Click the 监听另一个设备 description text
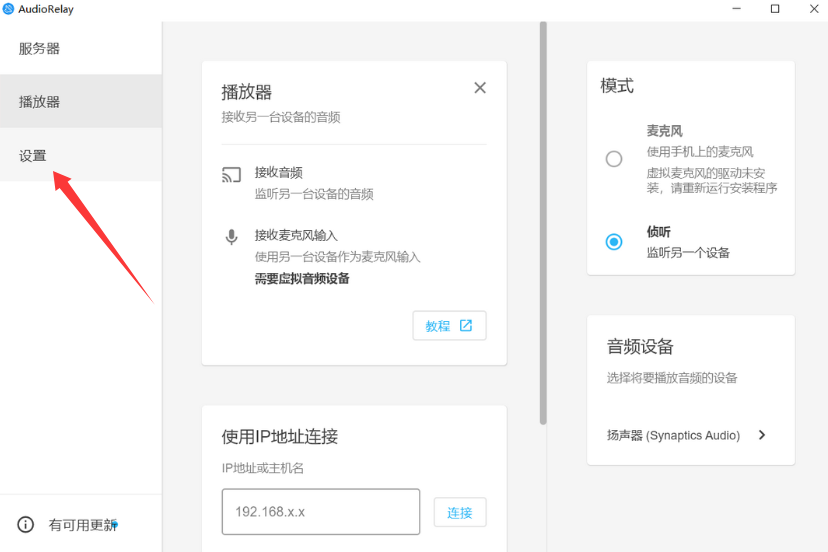This screenshot has height=552, width=828. [x=688, y=252]
